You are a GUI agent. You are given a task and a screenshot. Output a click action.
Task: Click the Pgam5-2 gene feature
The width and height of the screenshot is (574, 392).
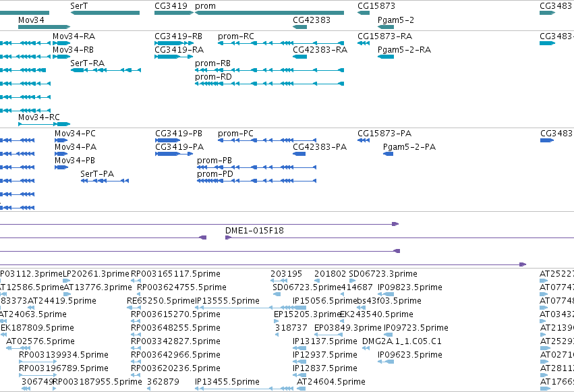tap(385, 27)
